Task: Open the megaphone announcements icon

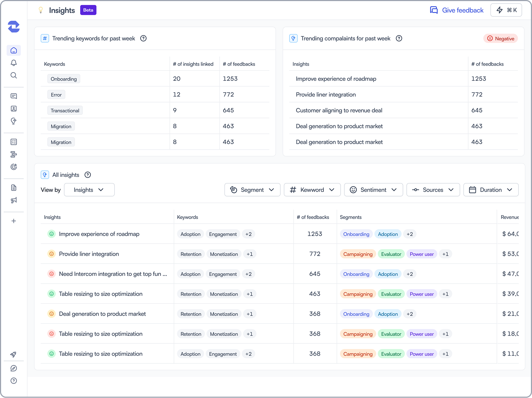Action: pyautogui.click(x=14, y=200)
